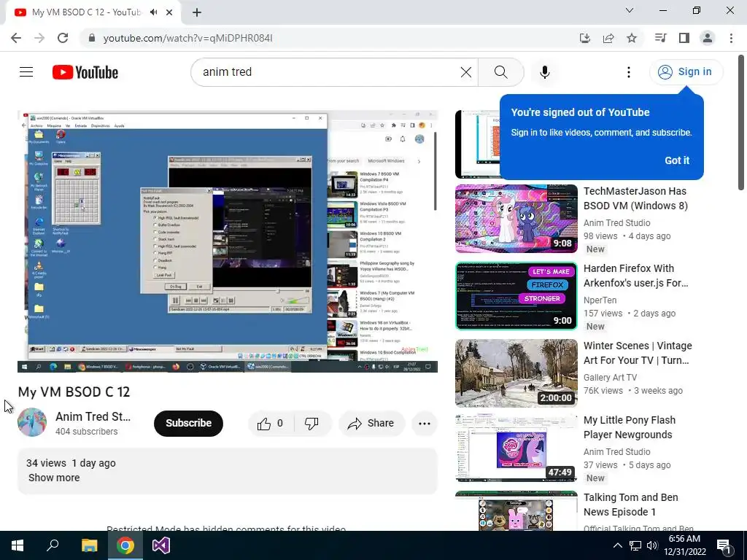Mute the tab via speaker icon
The image size is (747, 560).
click(153, 12)
